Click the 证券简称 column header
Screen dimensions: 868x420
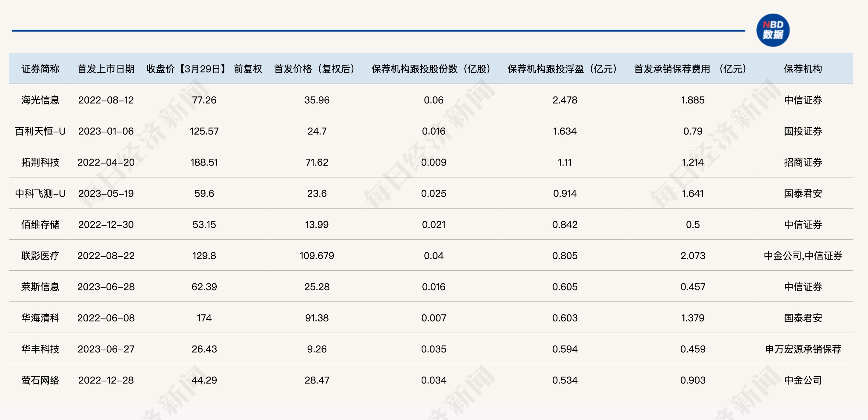[40, 69]
